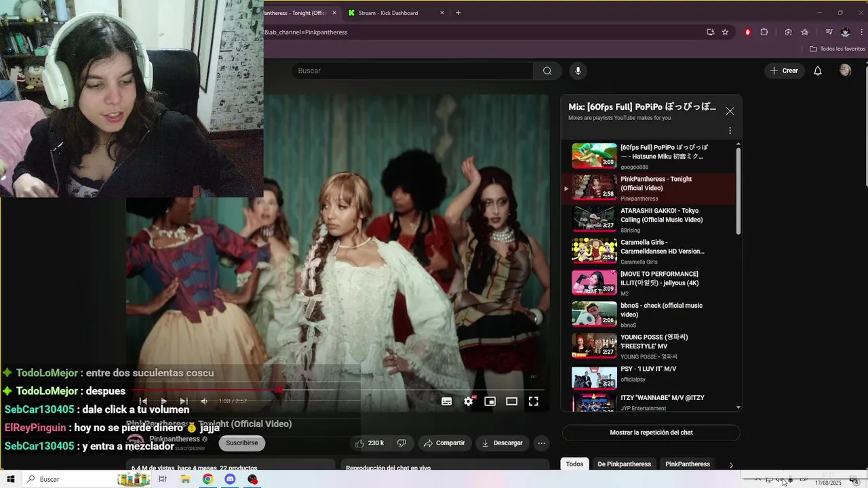Toggle theater mode in the player
Image resolution: width=868 pixels, height=488 pixels.
(x=511, y=401)
